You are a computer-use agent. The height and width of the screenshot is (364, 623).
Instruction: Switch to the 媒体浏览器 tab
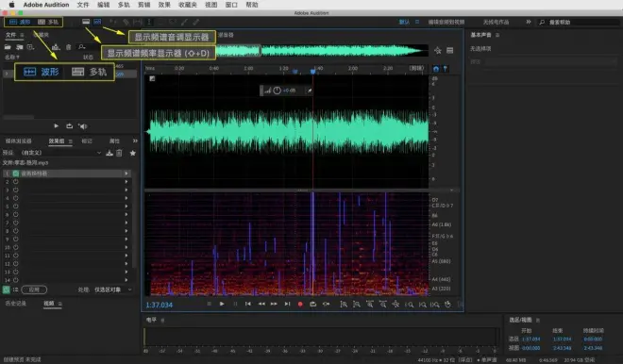[x=18, y=141]
